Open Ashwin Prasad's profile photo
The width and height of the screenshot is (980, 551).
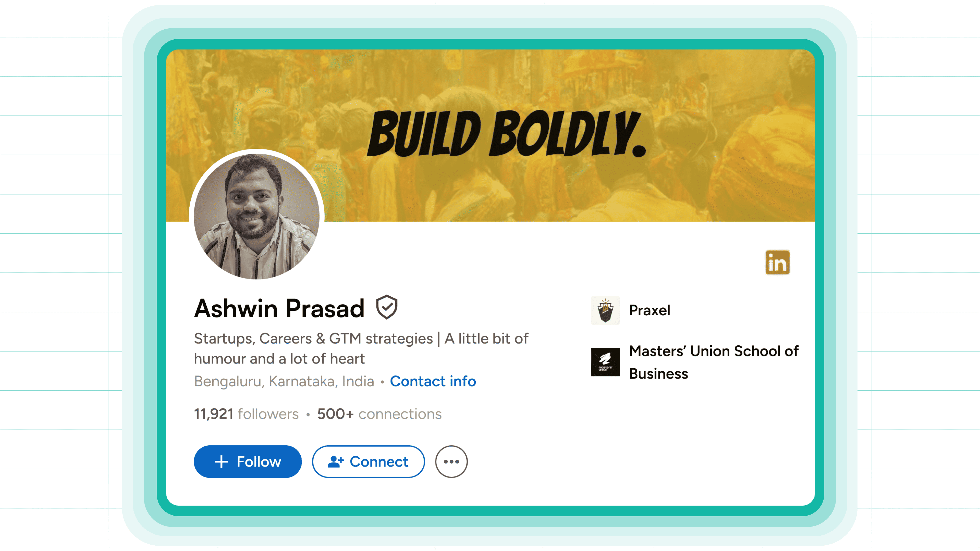(257, 216)
